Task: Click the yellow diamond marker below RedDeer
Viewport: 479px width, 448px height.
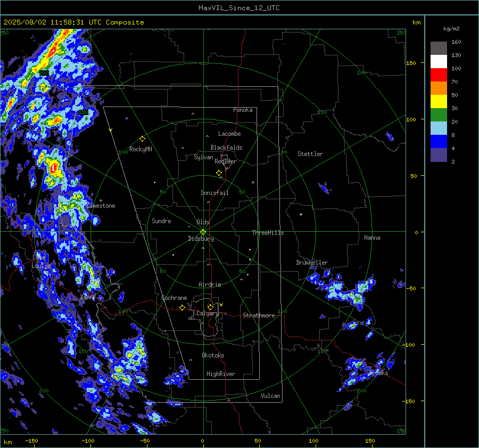Action: (219, 173)
